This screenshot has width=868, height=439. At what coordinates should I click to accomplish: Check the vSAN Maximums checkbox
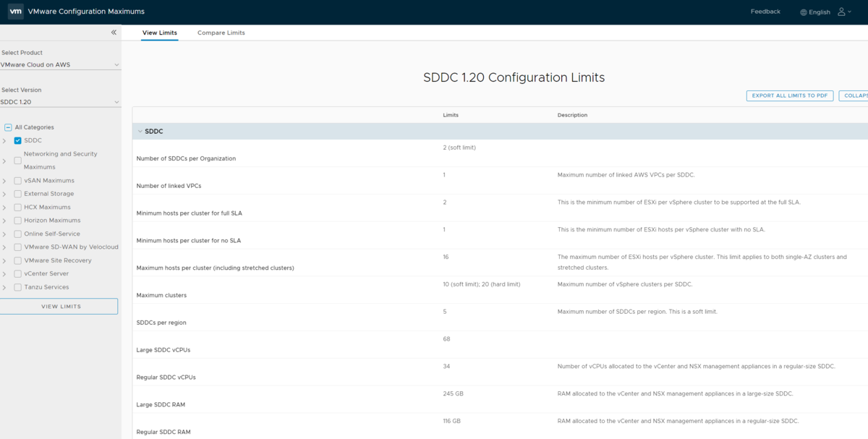pyautogui.click(x=18, y=181)
